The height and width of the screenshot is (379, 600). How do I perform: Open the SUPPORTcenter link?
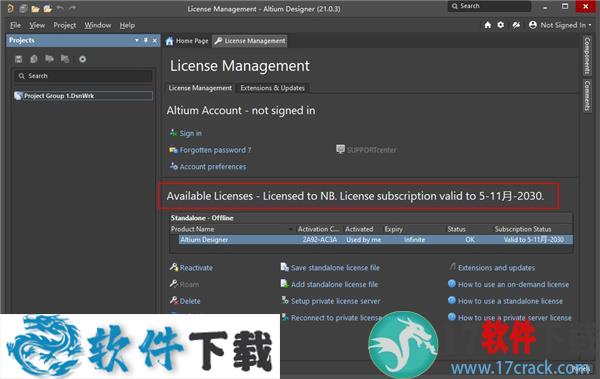[371, 150]
